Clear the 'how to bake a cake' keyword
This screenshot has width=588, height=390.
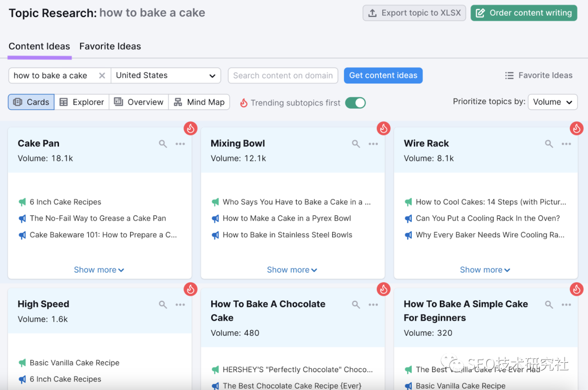102,76
